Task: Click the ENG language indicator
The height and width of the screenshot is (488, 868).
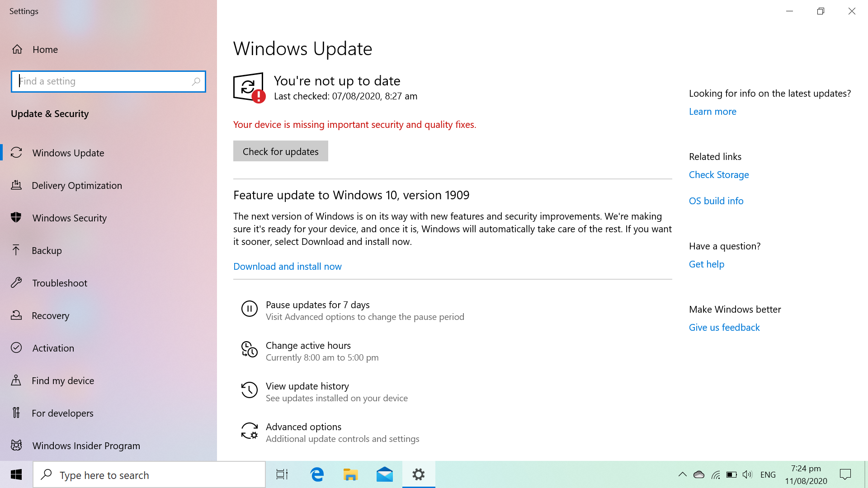Action: (768, 474)
